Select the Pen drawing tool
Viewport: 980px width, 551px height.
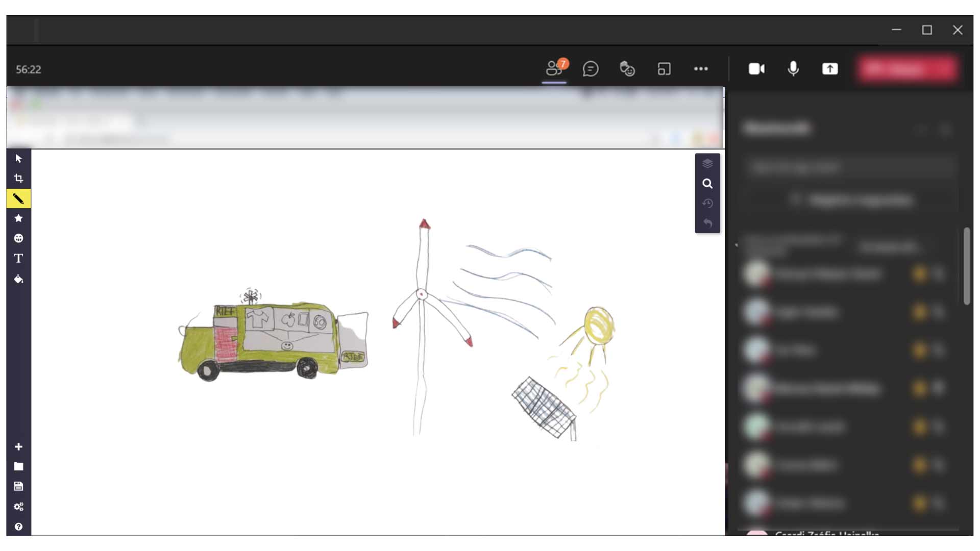pos(18,199)
